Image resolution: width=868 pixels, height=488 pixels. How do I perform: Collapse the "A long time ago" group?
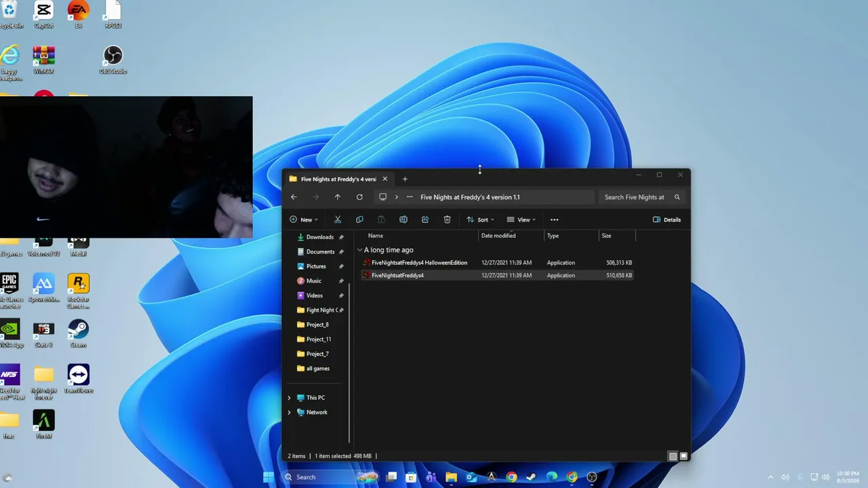point(359,250)
